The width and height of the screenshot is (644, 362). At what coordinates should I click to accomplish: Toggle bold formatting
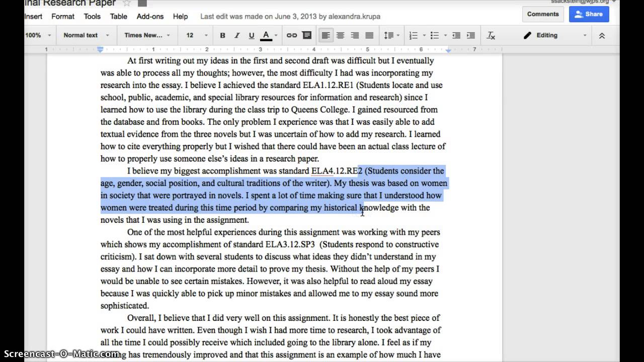pyautogui.click(x=222, y=35)
